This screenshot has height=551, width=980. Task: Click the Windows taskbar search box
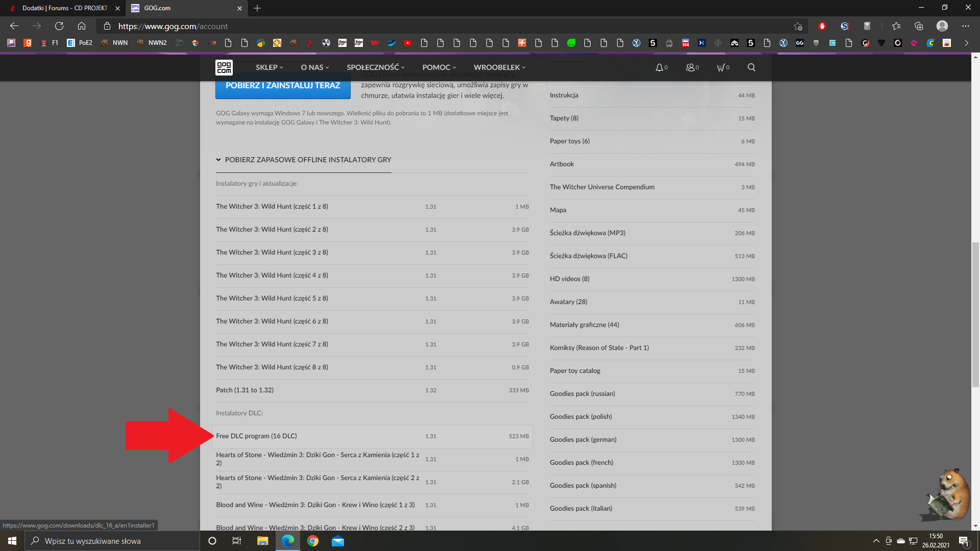tap(112, 541)
